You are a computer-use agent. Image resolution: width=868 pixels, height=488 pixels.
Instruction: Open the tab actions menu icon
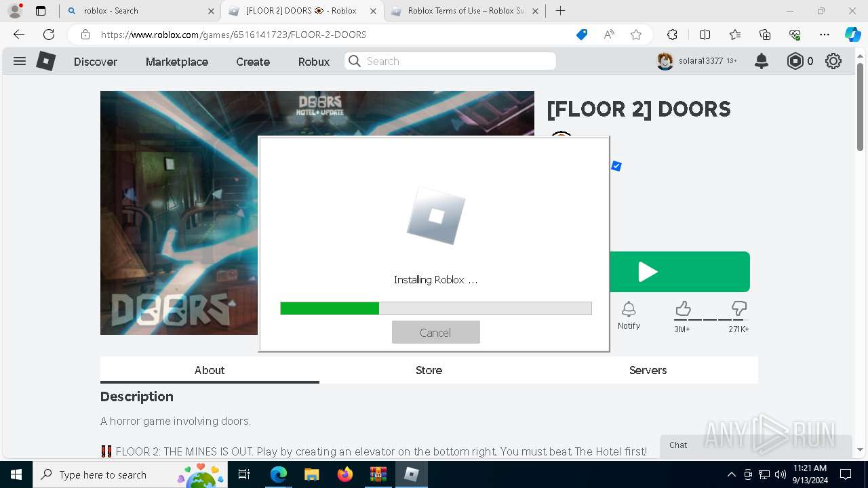pos(41,11)
